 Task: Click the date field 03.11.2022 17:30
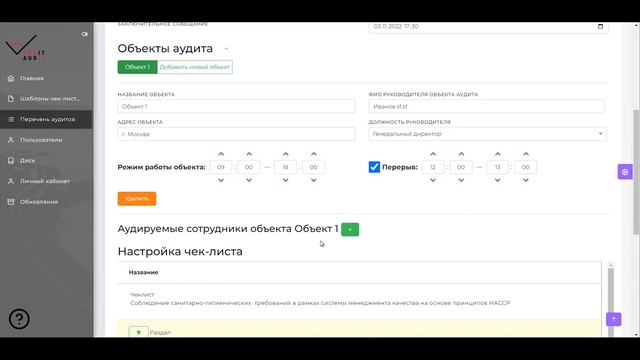[x=488, y=27]
